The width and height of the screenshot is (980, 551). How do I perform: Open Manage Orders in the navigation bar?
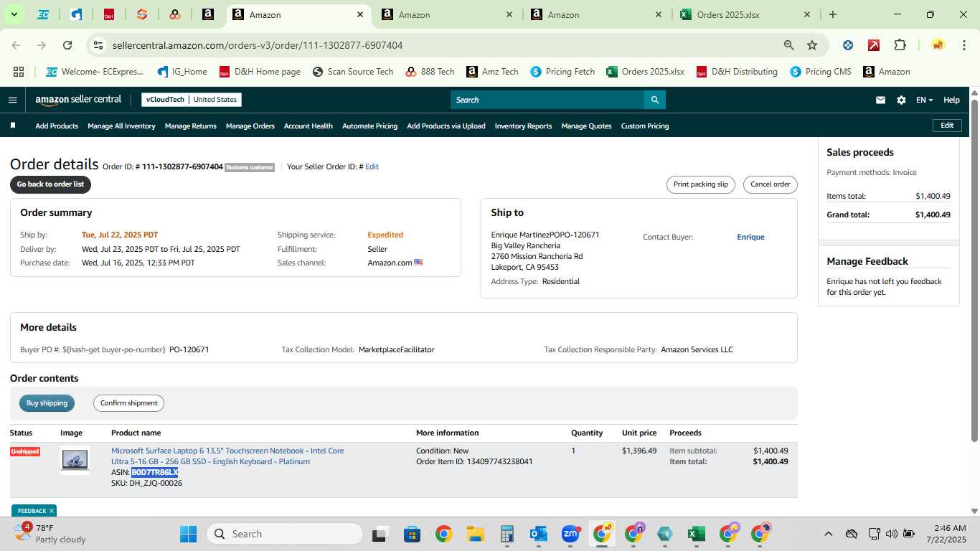[250, 126]
